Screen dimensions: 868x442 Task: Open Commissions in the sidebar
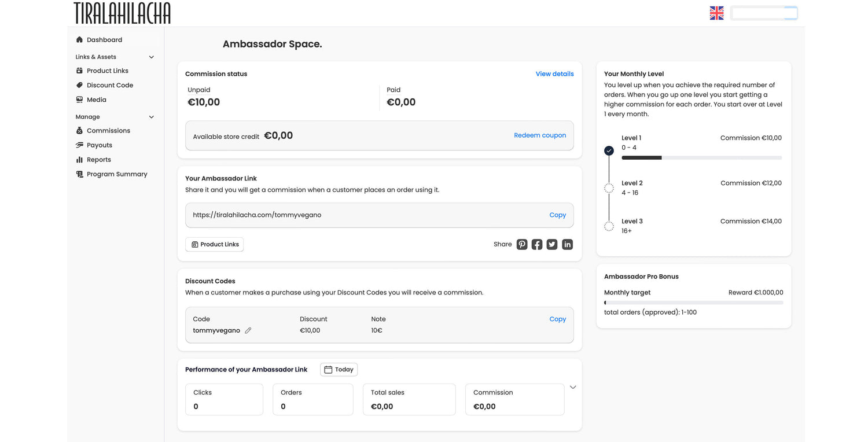point(108,131)
